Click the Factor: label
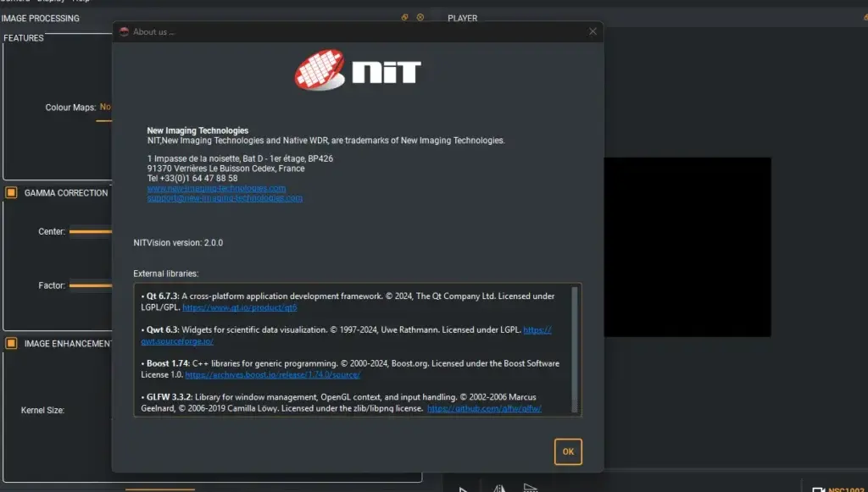The height and width of the screenshot is (492, 868). pyautogui.click(x=52, y=285)
